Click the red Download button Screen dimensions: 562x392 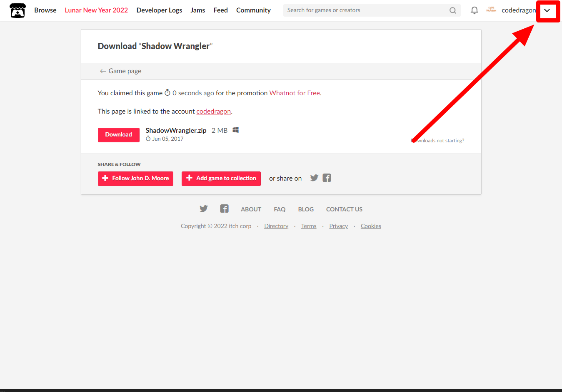pos(119,135)
